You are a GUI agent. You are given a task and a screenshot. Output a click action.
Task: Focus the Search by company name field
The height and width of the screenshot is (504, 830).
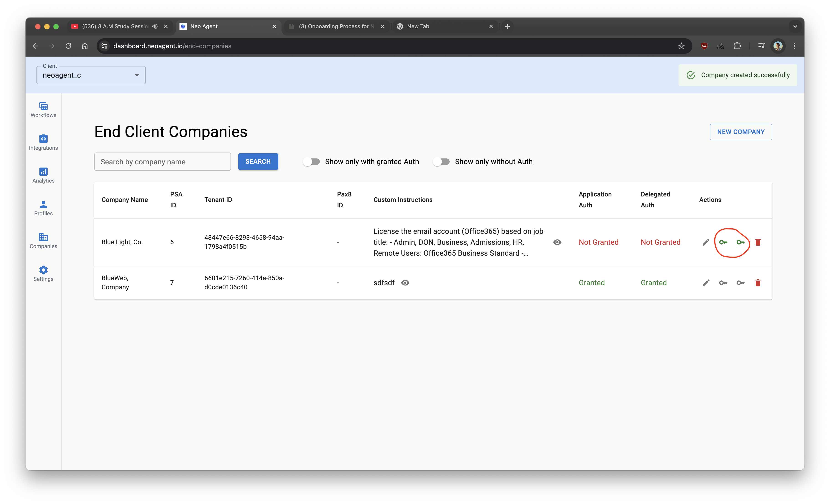pos(162,162)
